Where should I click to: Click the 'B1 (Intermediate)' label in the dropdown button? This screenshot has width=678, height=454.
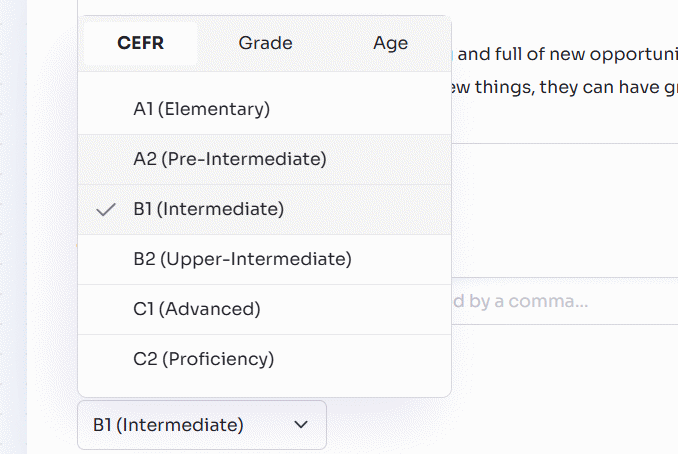[x=168, y=425]
